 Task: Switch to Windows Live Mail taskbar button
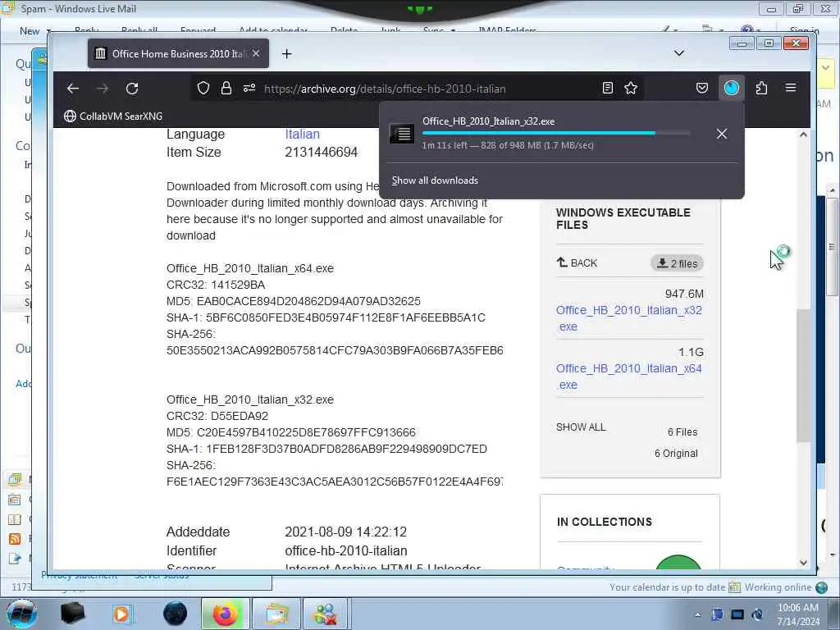coord(276,614)
